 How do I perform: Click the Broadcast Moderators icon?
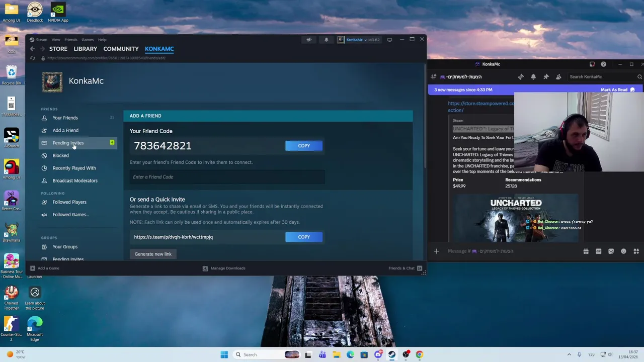coord(44,180)
